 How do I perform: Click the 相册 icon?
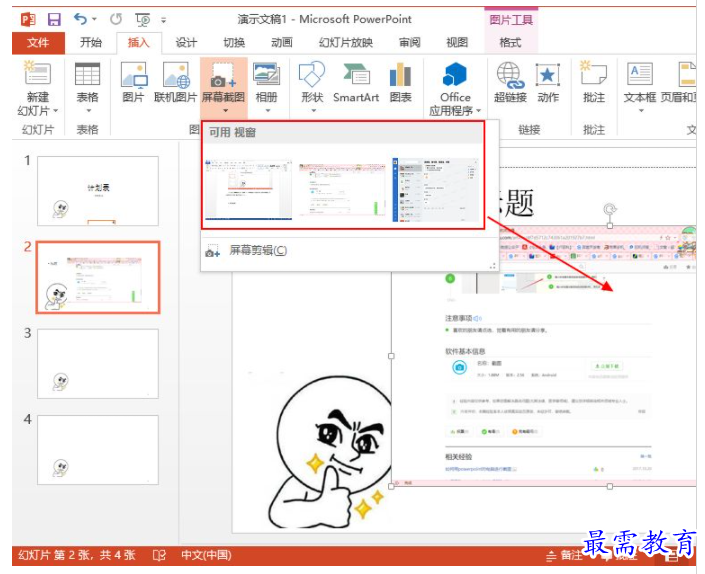click(x=267, y=74)
